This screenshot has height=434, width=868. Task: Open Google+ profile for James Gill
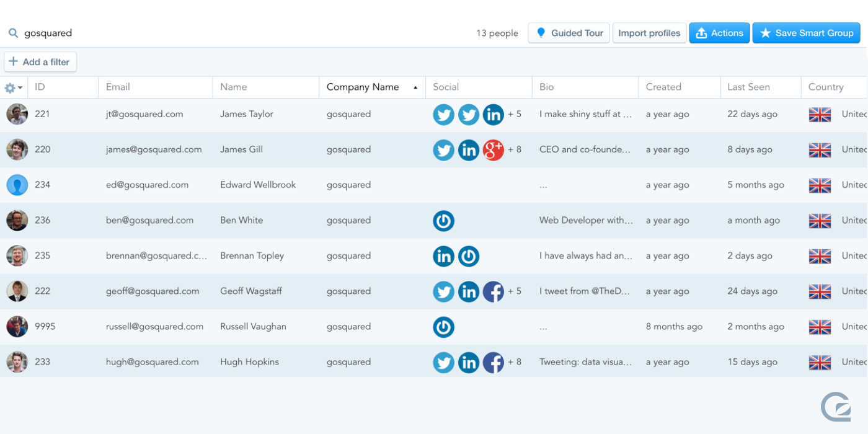click(x=494, y=150)
